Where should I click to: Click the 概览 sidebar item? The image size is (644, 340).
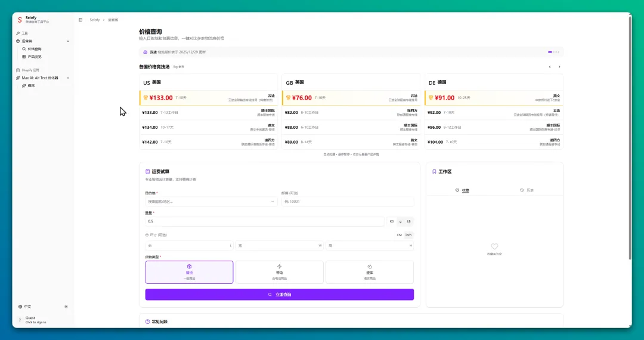[31, 85]
